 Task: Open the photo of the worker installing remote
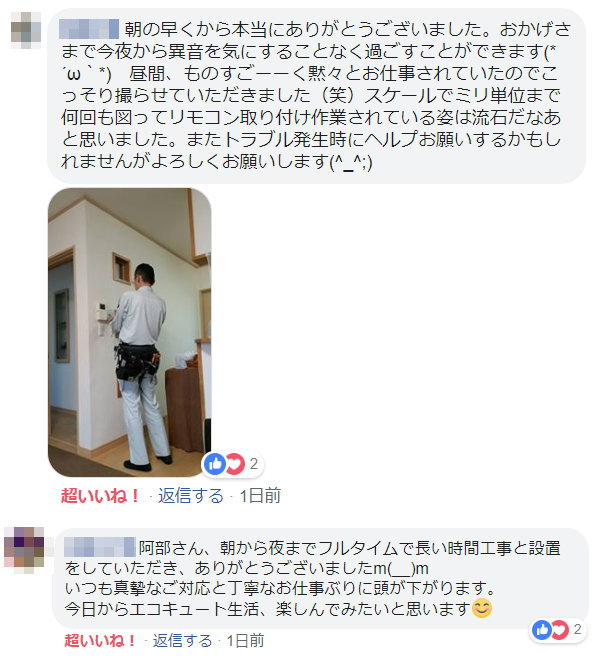pyautogui.click(x=130, y=333)
